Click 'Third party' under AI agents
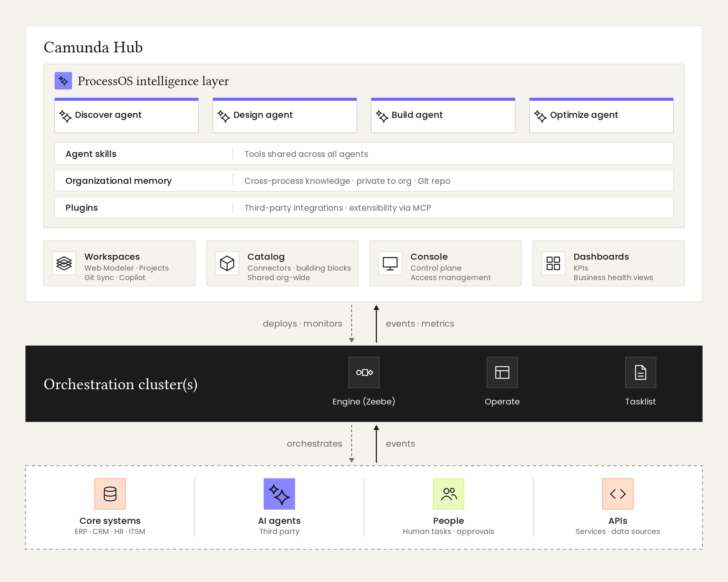The width and height of the screenshot is (728, 582). pyautogui.click(x=279, y=531)
